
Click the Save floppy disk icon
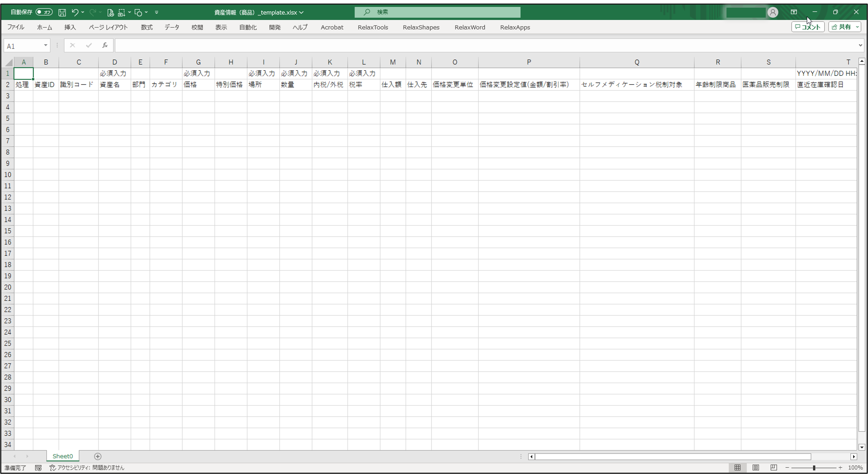point(62,12)
